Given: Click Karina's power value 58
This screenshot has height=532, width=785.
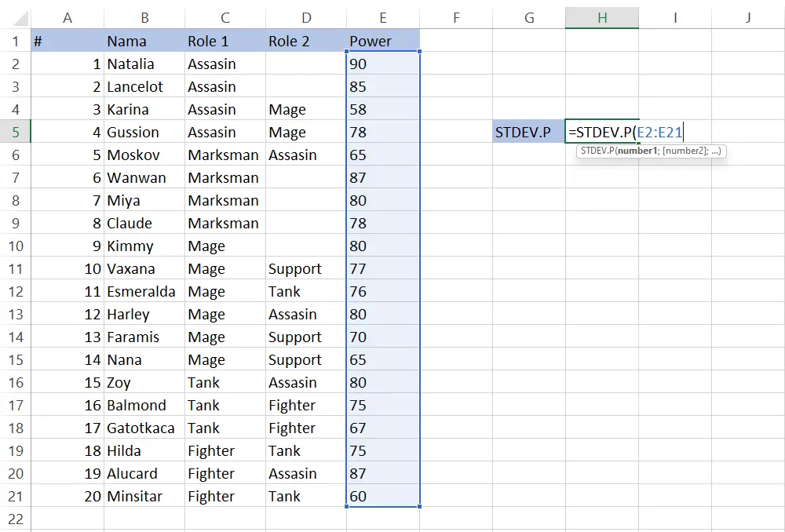Looking at the screenshot, I should click(x=383, y=109).
